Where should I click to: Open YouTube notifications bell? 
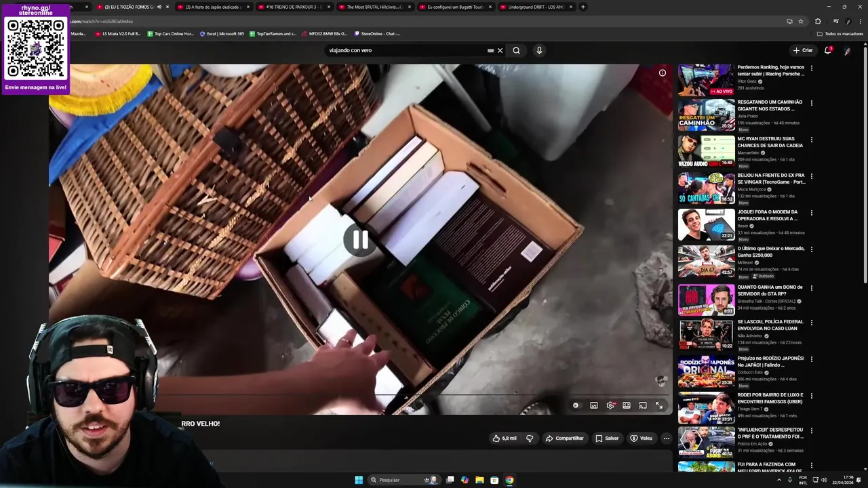coord(828,50)
